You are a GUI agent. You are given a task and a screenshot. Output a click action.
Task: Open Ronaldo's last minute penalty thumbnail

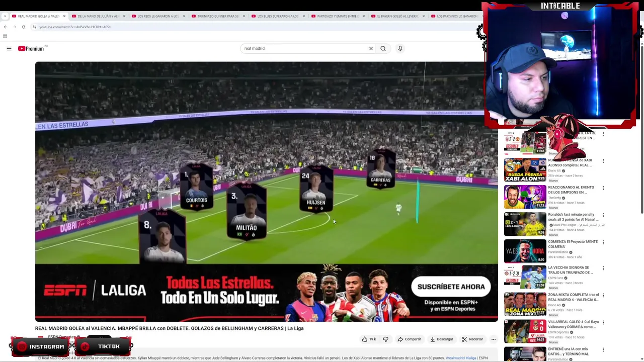(x=525, y=224)
